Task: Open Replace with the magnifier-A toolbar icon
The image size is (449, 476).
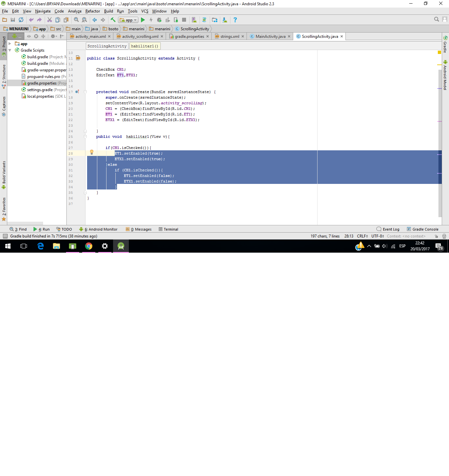Action: (84, 20)
